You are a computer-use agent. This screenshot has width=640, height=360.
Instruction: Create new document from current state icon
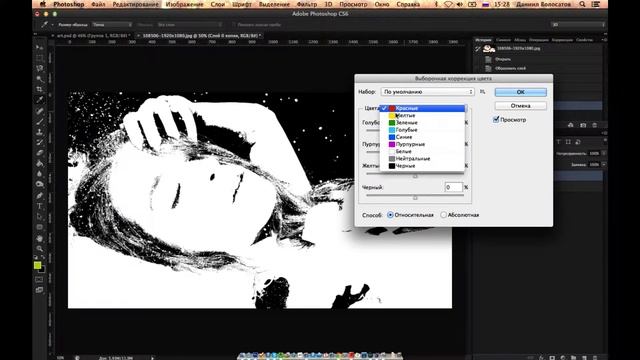pyautogui.click(x=571, y=125)
